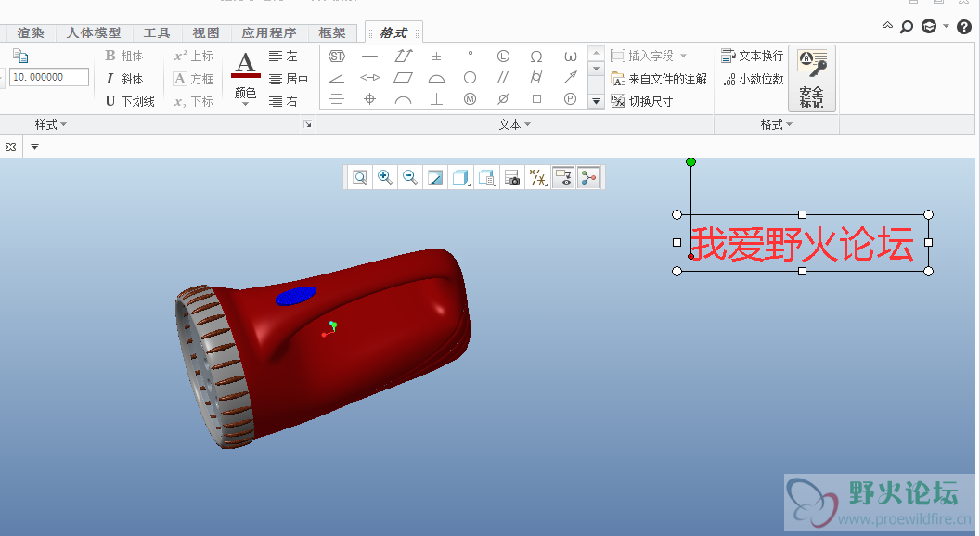Expand the right-side 格式 group dropdown
Viewport: 980px width, 536px height.
click(x=776, y=124)
